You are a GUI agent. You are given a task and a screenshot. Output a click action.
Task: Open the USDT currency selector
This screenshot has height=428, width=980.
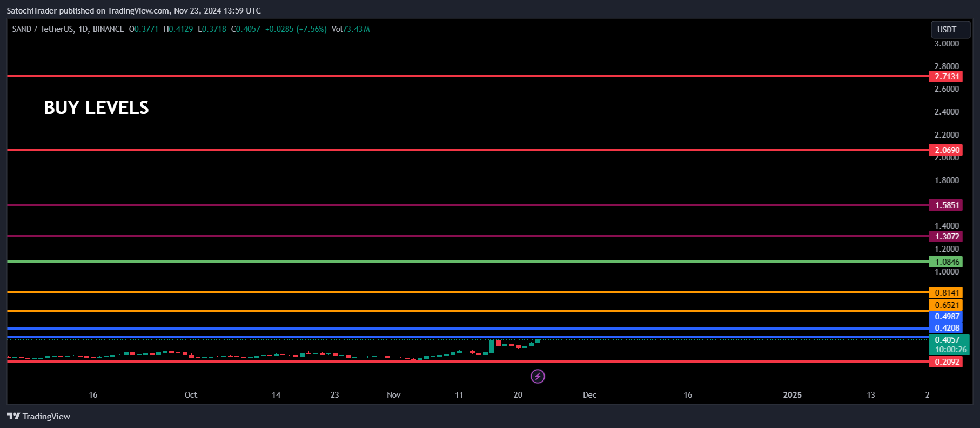[x=950, y=30]
